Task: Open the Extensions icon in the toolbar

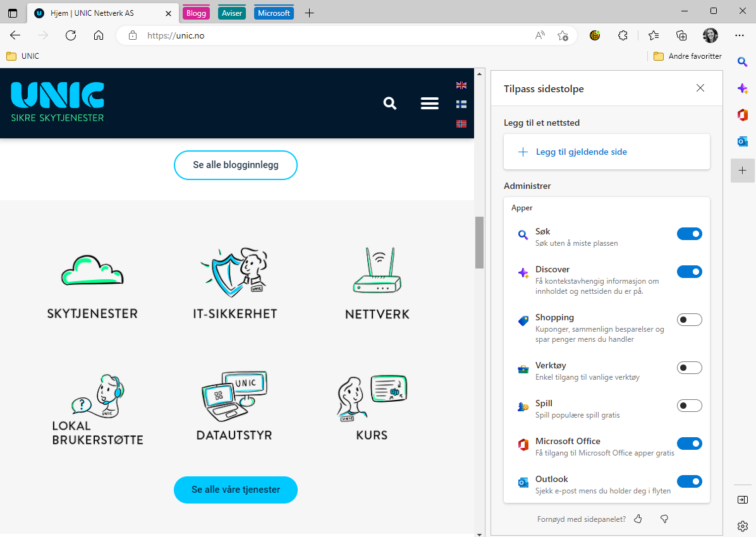Action: click(x=623, y=35)
